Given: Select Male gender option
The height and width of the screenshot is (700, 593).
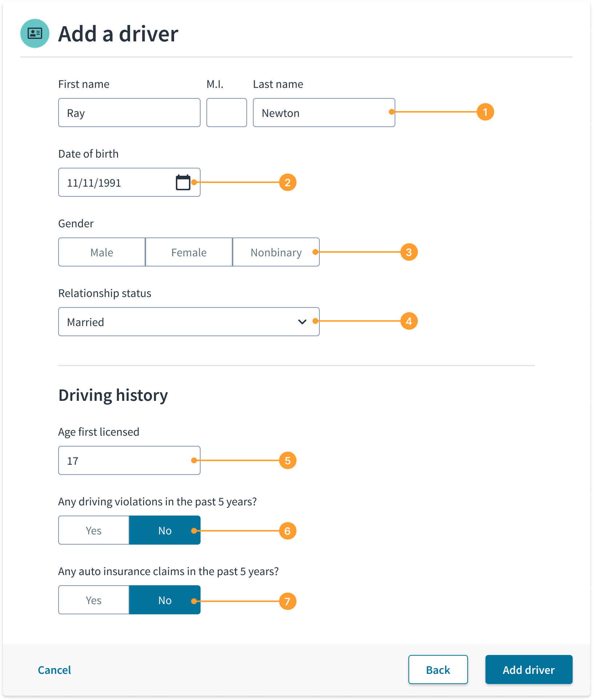Looking at the screenshot, I should (x=102, y=252).
